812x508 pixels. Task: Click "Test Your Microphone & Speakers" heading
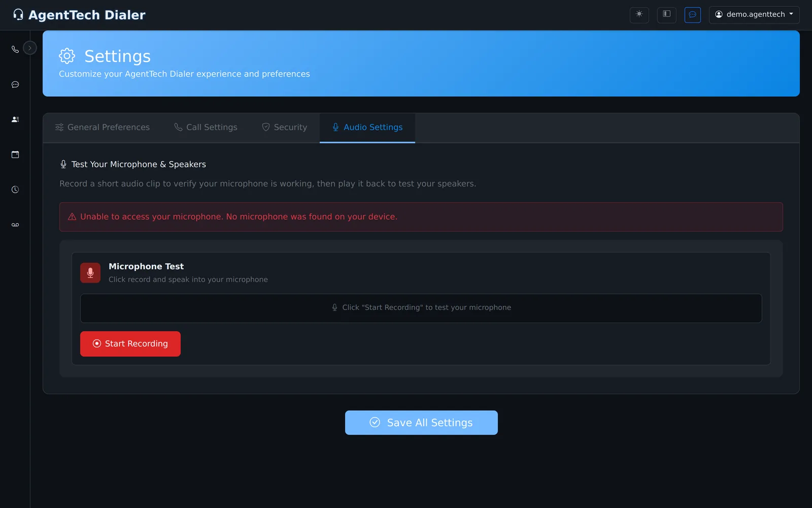[x=139, y=165]
